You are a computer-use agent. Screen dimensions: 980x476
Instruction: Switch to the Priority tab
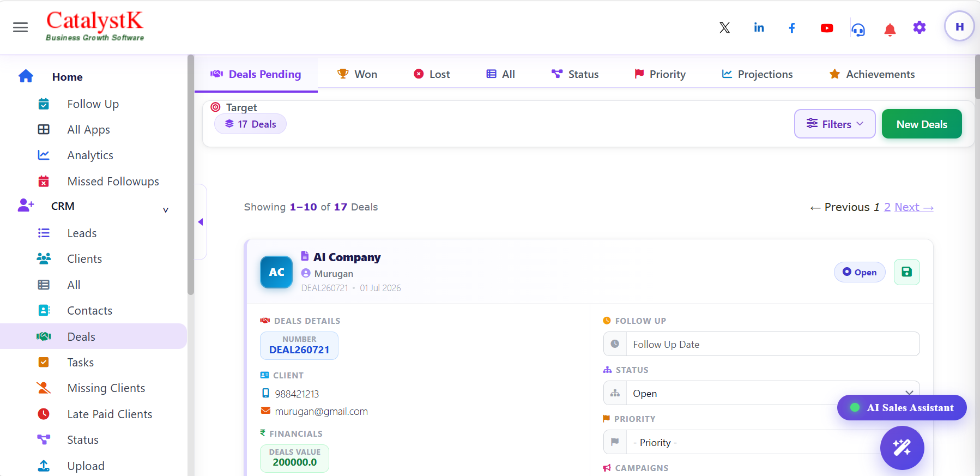(660, 74)
